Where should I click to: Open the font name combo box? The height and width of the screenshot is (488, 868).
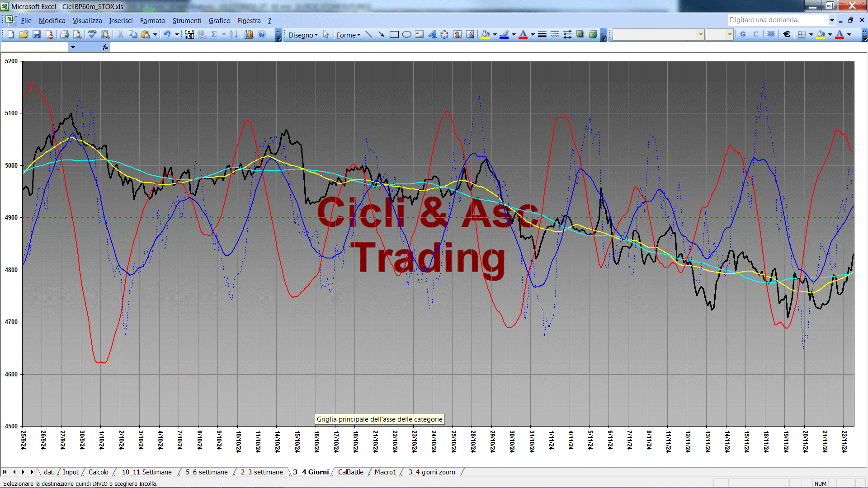click(658, 34)
